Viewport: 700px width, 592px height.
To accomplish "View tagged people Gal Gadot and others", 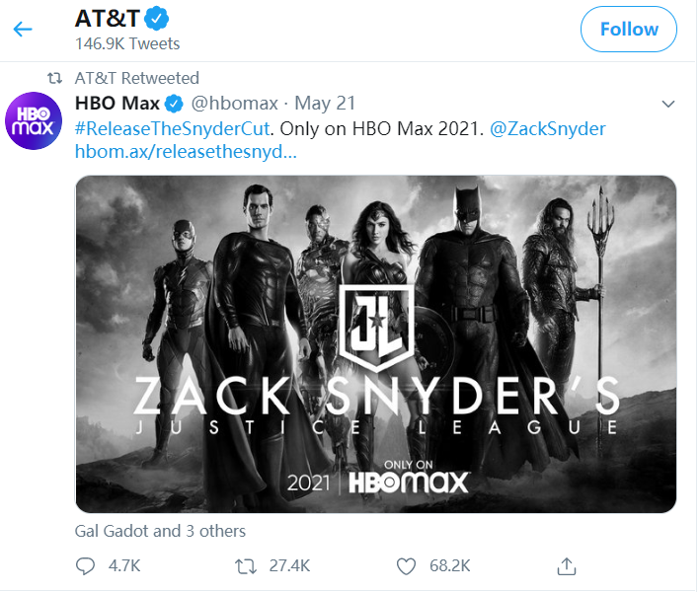I will pos(160,531).
